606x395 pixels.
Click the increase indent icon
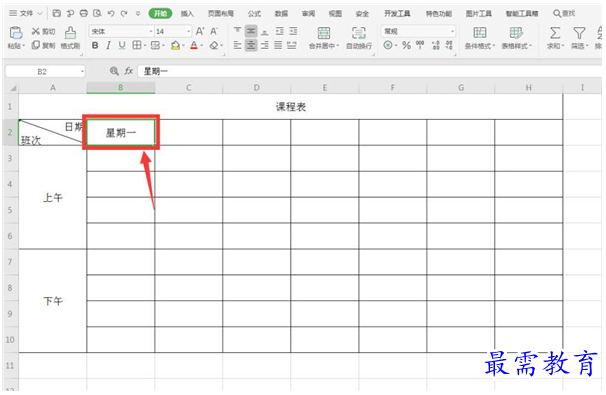[293, 31]
